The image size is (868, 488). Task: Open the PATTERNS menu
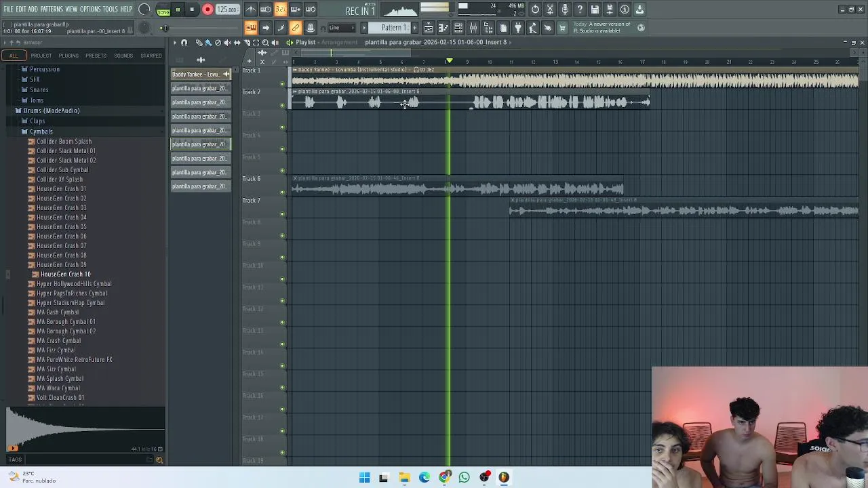point(52,9)
